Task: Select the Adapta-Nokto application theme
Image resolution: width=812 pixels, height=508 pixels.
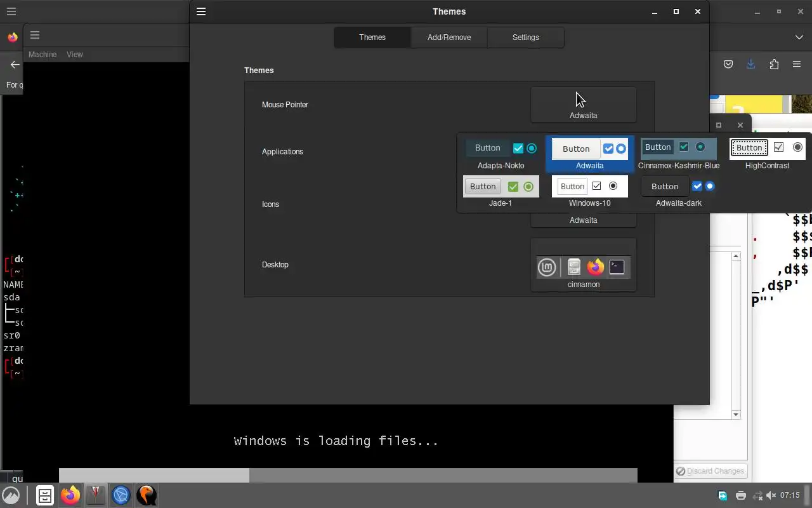Action: 501,155
